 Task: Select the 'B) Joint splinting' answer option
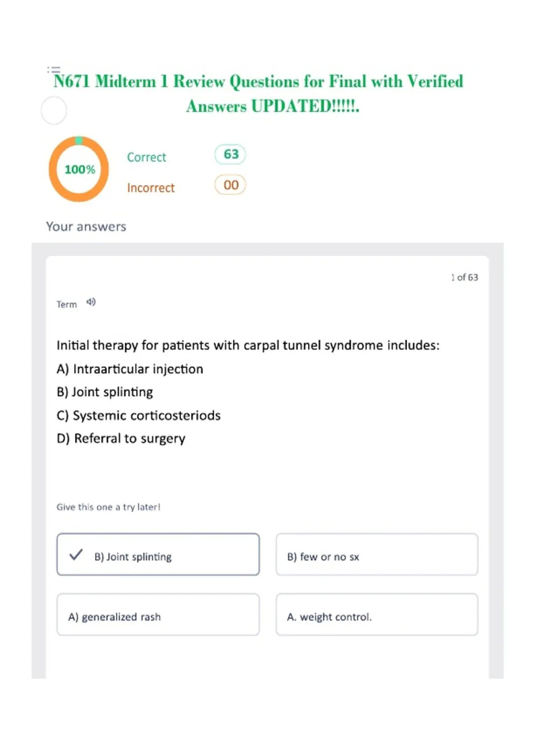(158, 555)
